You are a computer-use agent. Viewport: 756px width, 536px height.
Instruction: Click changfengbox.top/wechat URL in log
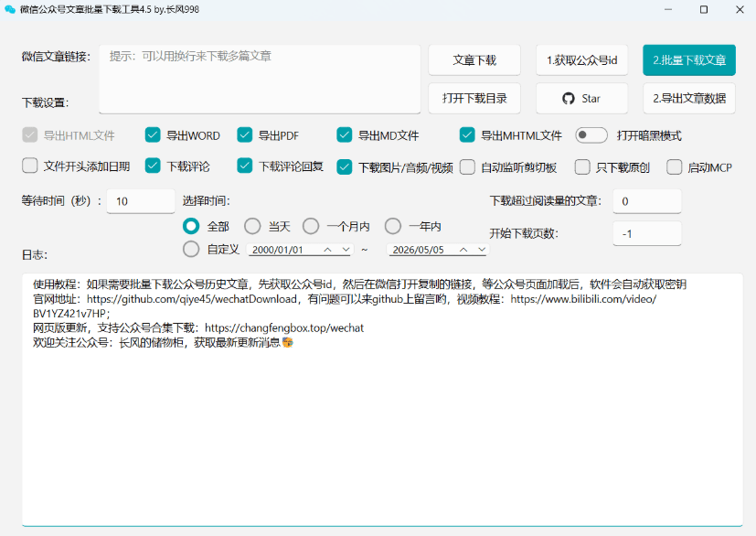point(284,328)
